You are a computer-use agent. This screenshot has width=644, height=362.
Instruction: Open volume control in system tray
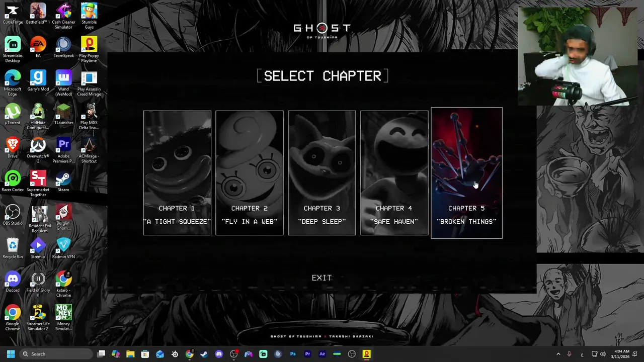[603, 354]
